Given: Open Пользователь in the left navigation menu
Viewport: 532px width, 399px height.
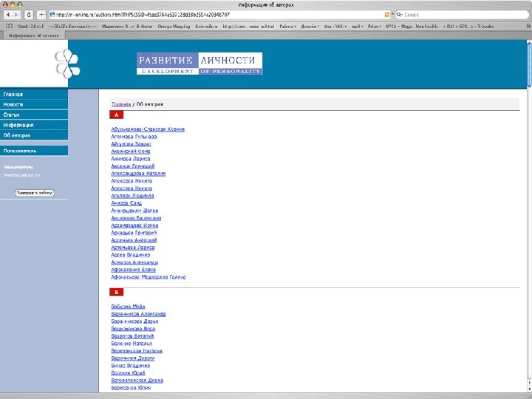Looking at the screenshot, I should [x=34, y=151].
